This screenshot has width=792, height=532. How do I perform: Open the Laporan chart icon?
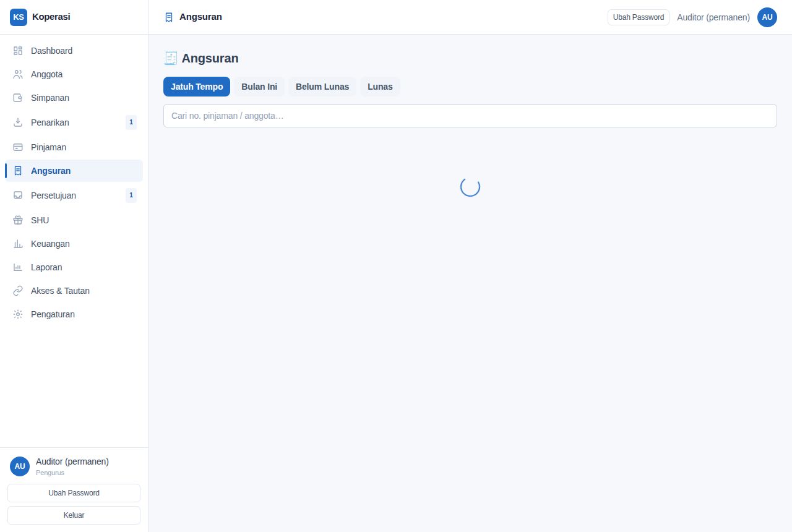(18, 267)
